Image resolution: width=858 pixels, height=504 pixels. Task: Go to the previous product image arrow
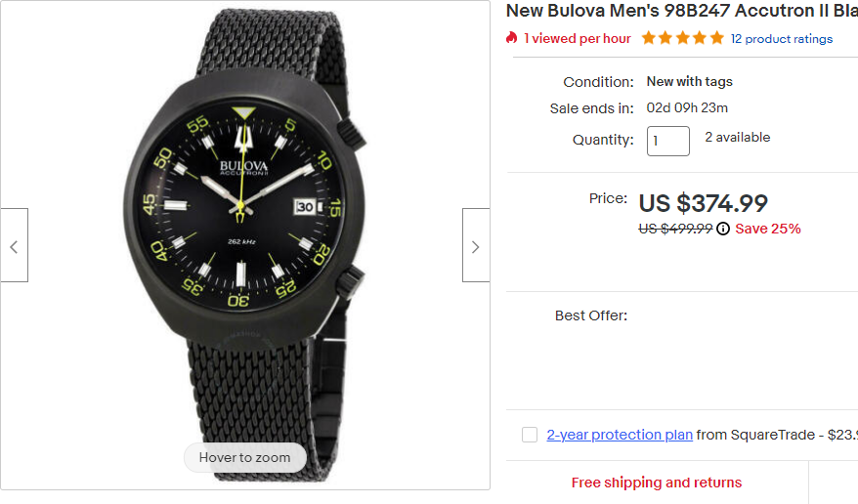click(x=14, y=246)
